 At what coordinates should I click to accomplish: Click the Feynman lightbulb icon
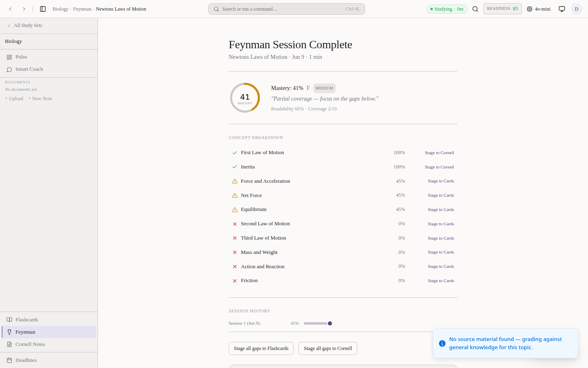click(9, 332)
